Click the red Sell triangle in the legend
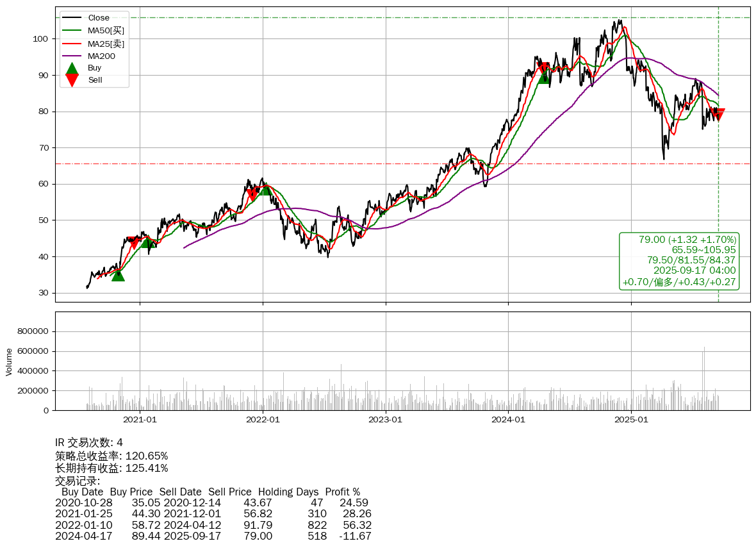This screenshot has width=756, height=548. 72,79
